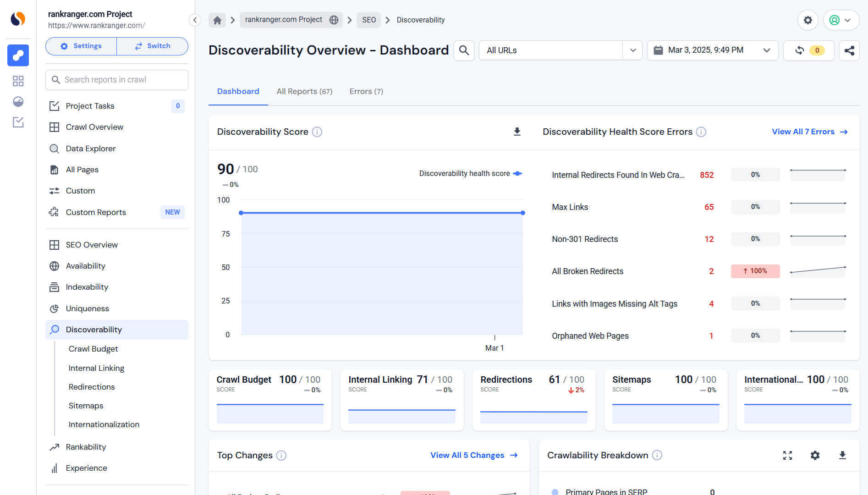Image resolution: width=868 pixels, height=495 pixels.
Task: Open Custom in sidebar
Action: (117, 191)
